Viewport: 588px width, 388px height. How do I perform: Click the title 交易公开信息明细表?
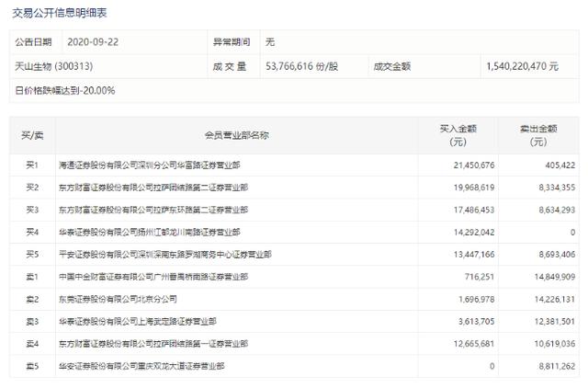(x=60, y=13)
